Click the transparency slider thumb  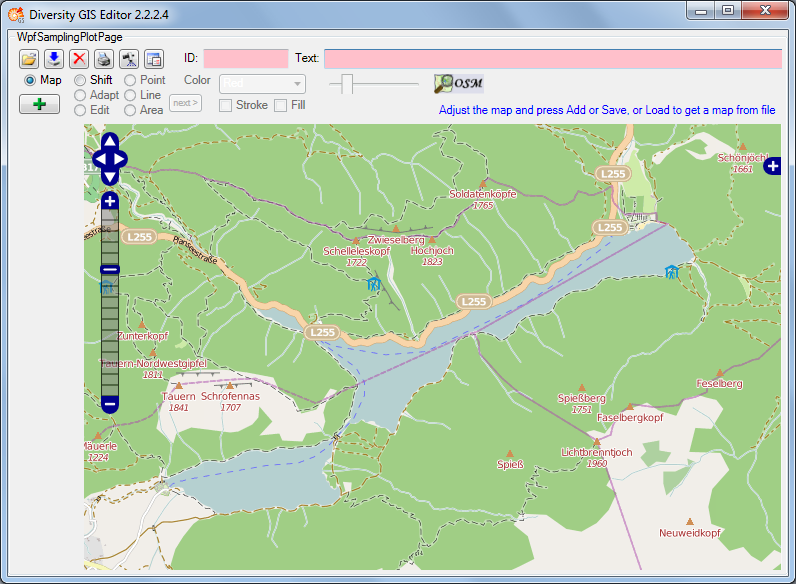point(347,84)
